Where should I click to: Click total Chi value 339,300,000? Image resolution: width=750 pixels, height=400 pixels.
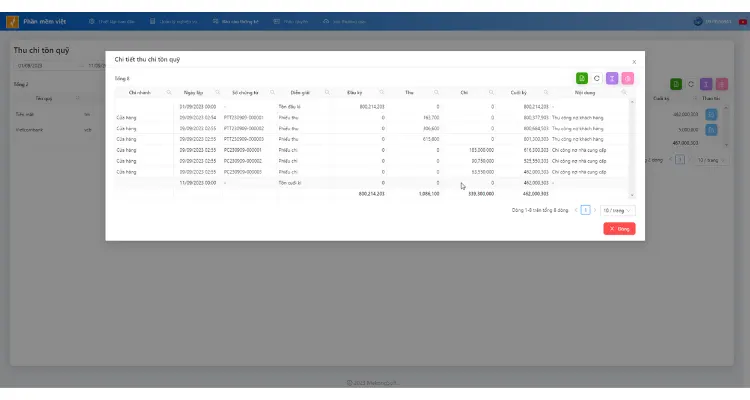481,194
